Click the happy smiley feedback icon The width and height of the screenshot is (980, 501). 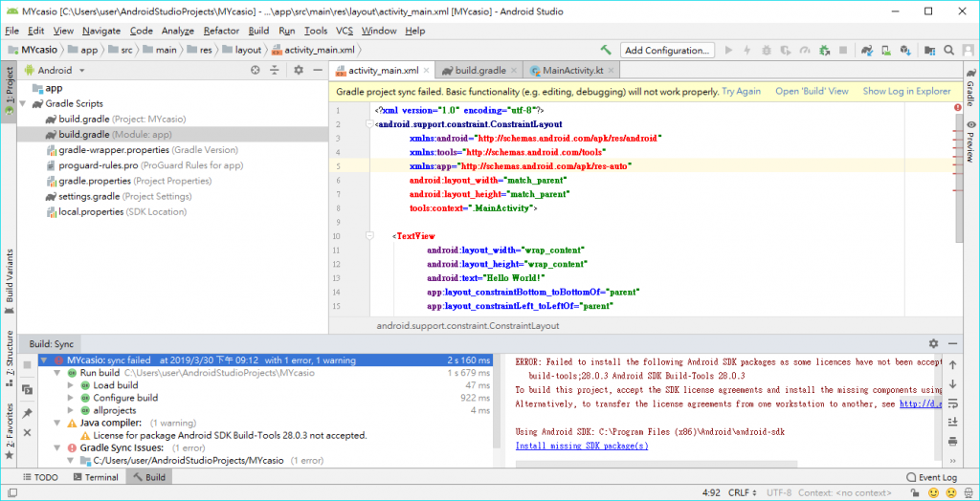point(933,493)
